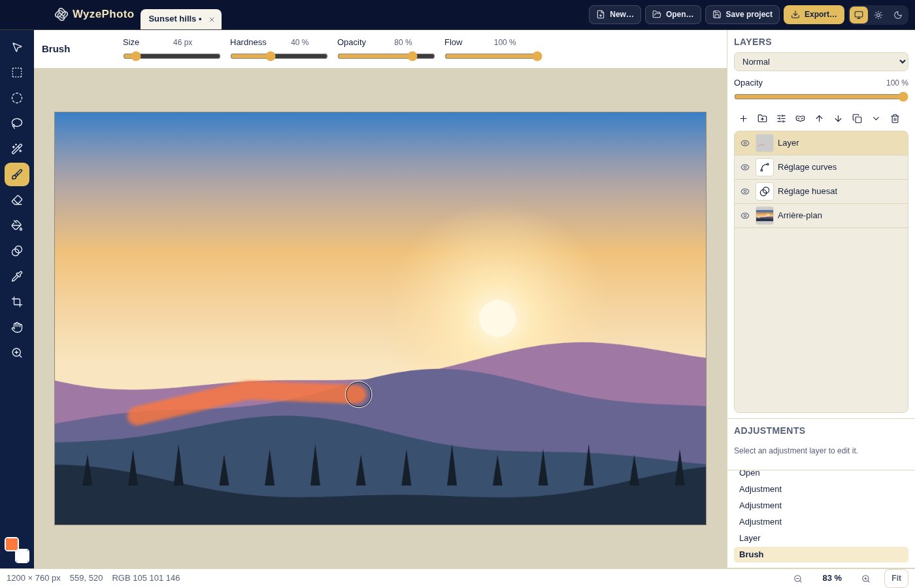Select the Rectangular Marquee tool

click(17, 73)
